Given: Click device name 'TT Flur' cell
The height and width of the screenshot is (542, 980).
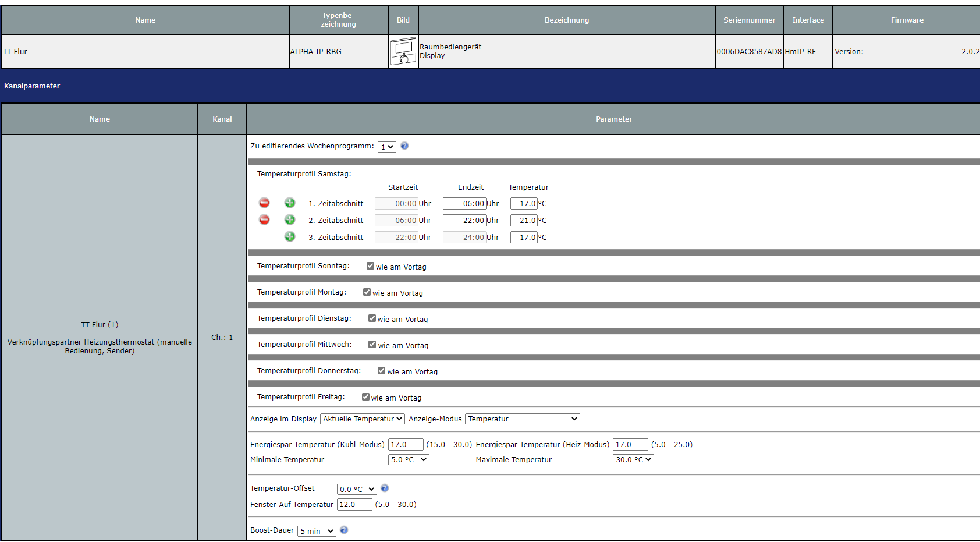Looking at the screenshot, I should 145,51.
